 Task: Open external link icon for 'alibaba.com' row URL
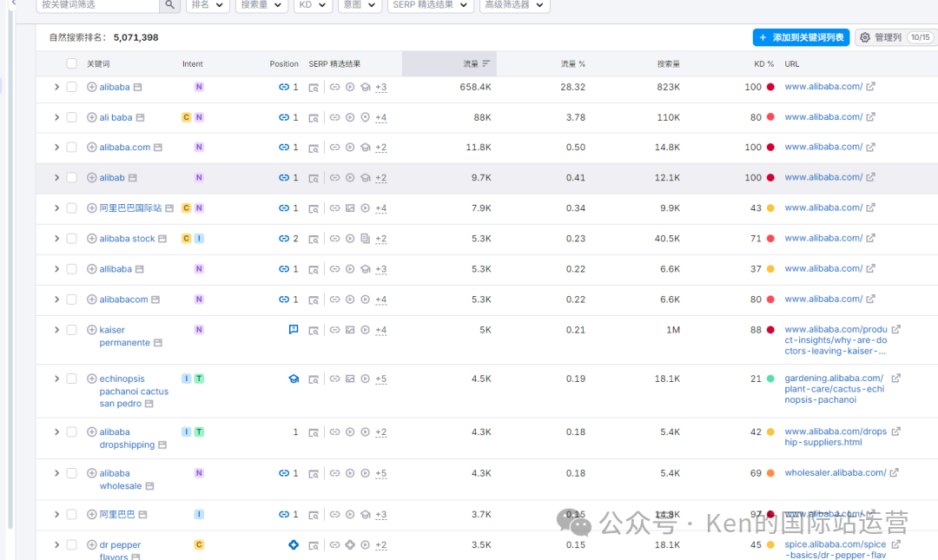[x=870, y=147]
